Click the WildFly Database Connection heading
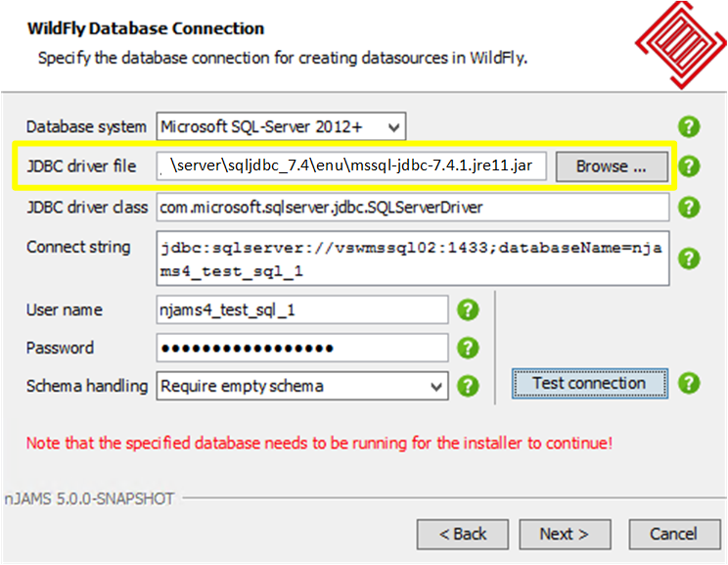 coord(146,28)
